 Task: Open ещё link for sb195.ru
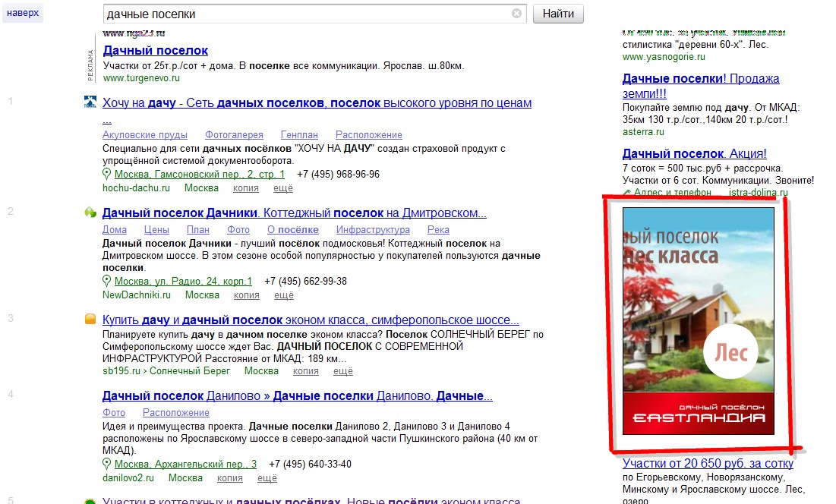coord(342,371)
